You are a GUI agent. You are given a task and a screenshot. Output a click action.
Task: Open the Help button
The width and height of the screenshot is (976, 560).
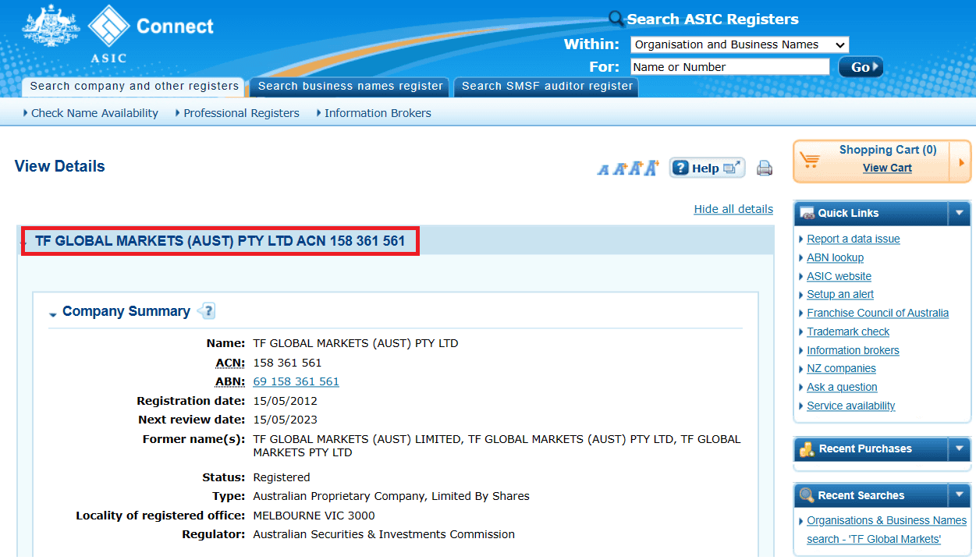(707, 168)
